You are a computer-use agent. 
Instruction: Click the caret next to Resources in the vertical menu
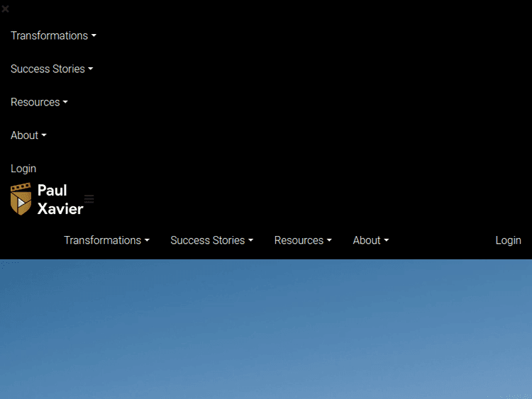point(65,103)
